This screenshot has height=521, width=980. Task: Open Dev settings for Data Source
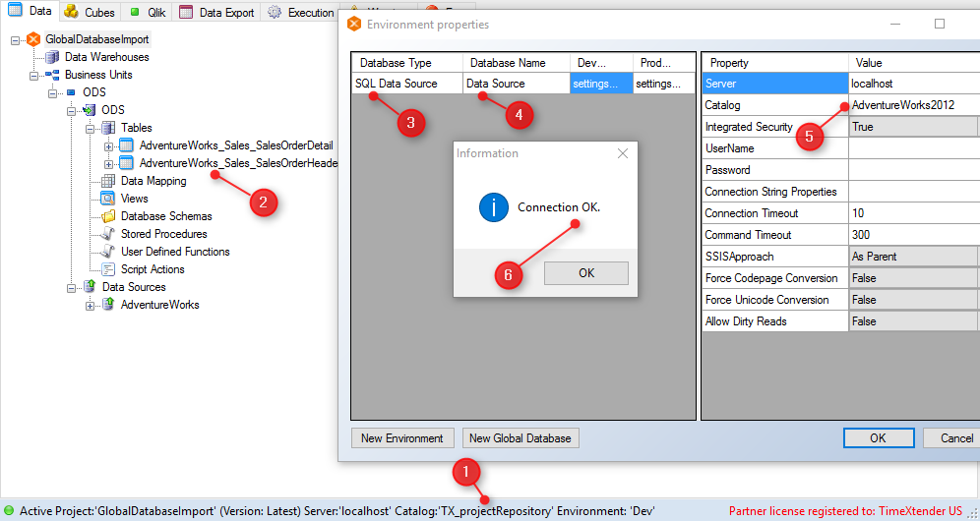tap(601, 84)
